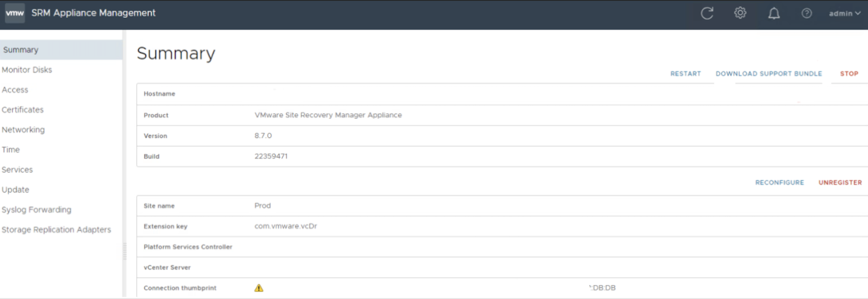868x299 pixels.
Task: Click the Hostname row label
Action: click(159, 94)
